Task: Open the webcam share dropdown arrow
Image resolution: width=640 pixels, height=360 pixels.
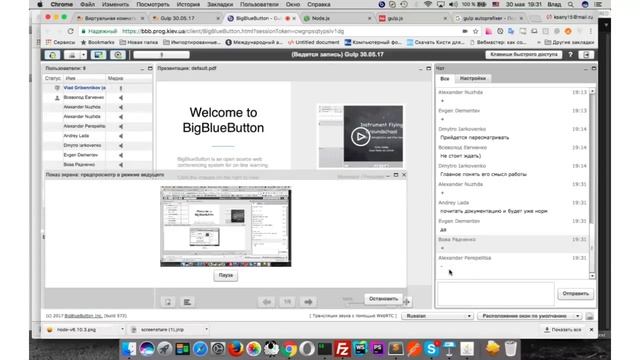Action: tap(83, 55)
